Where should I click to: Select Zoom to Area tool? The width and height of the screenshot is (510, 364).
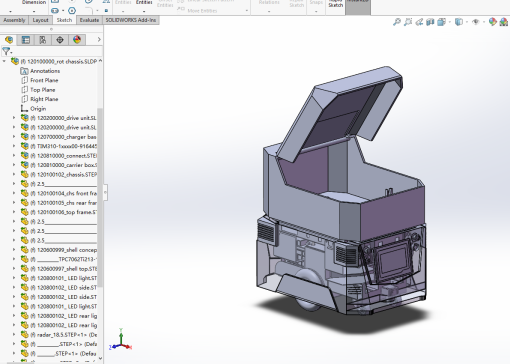(x=408, y=22)
